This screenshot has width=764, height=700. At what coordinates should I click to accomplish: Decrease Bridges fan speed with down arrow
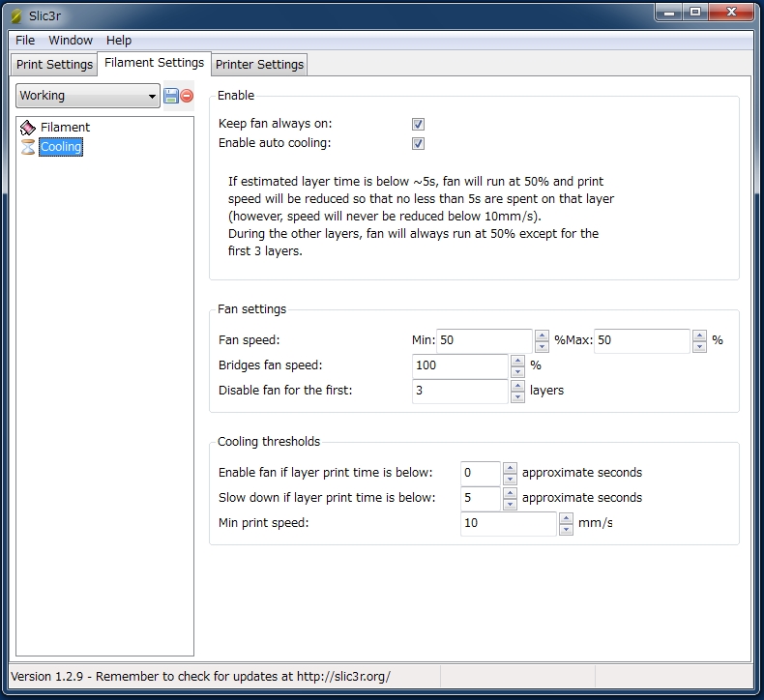point(517,371)
